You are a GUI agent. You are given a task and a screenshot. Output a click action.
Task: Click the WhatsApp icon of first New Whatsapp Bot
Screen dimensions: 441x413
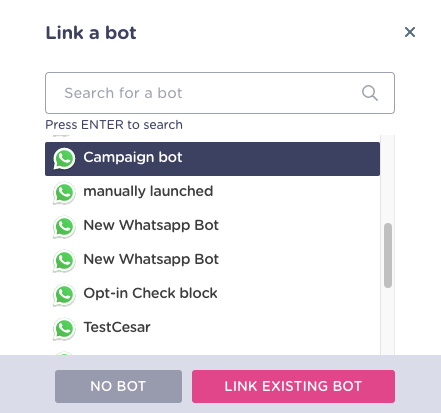click(x=64, y=227)
